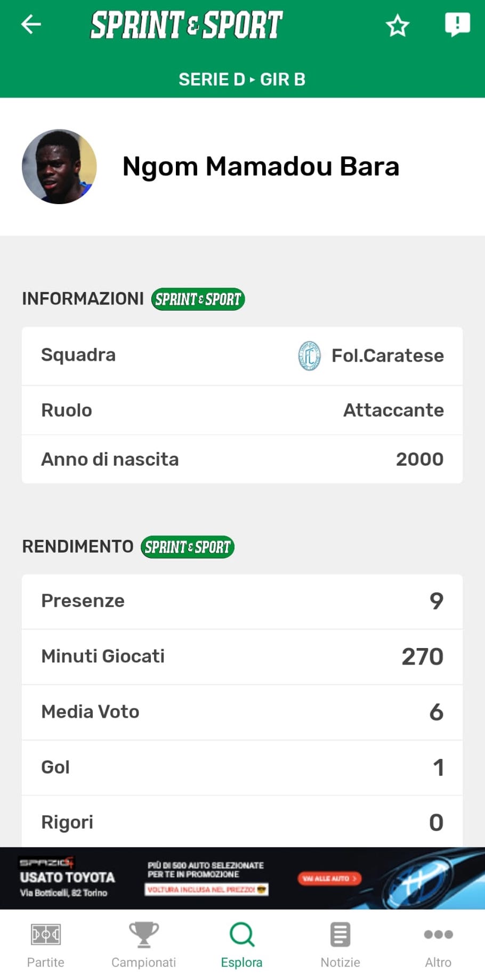Open the player's profile photo
This screenshot has height=980, width=485.
(59, 166)
